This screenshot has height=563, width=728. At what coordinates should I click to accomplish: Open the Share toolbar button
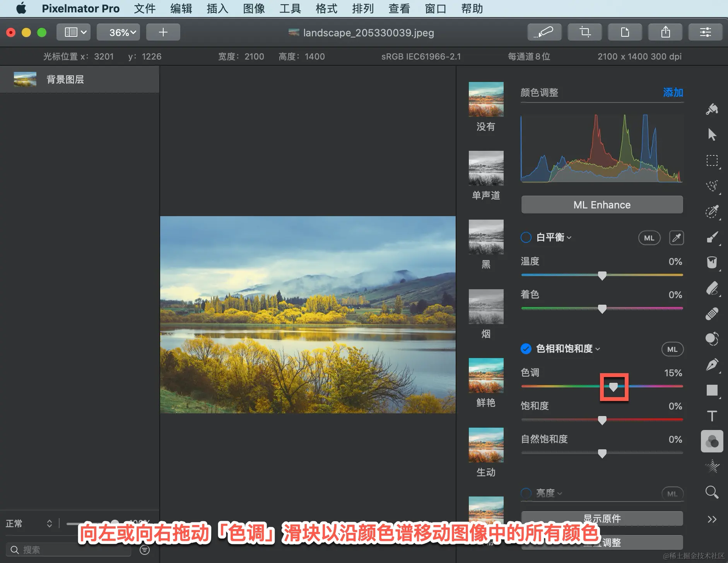click(x=665, y=32)
